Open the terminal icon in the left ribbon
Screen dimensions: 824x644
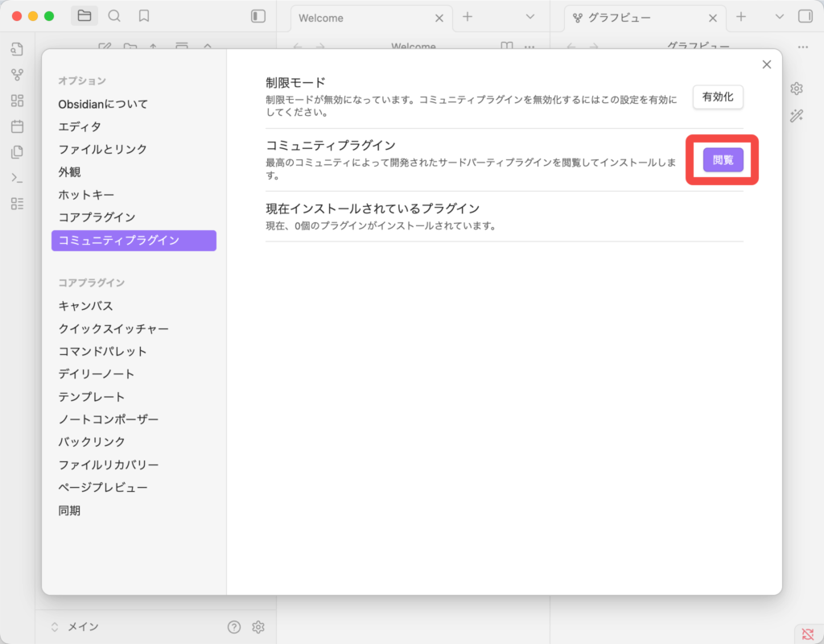coord(18,177)
